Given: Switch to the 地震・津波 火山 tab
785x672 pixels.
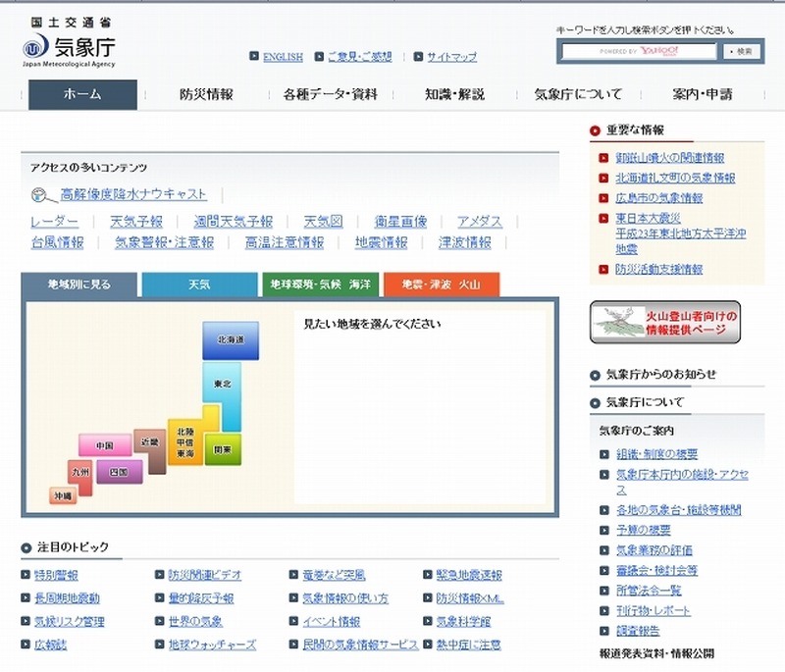Looking at the screenshot, I should [x=441, y=284].
